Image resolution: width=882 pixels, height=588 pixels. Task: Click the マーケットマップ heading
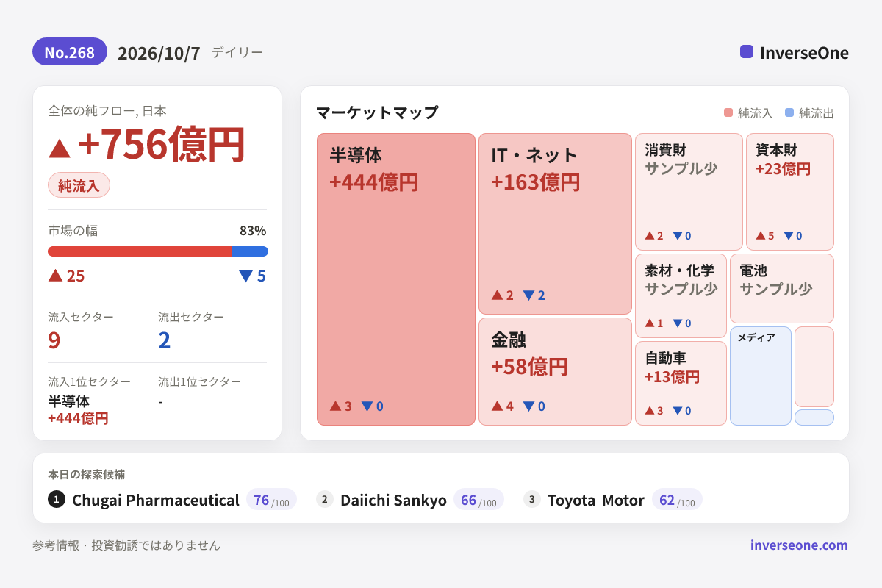[377, 112]
